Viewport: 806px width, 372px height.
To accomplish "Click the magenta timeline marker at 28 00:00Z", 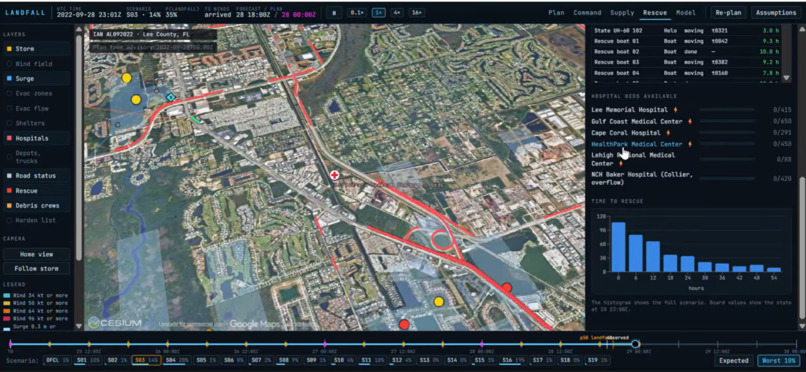I will tap(482, 344).
